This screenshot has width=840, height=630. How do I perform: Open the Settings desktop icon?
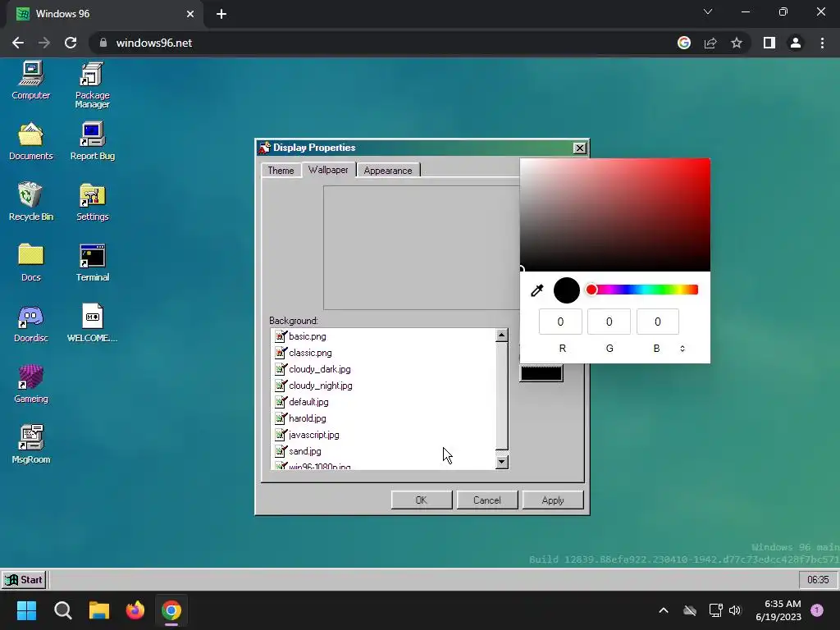tap(92, 202)
